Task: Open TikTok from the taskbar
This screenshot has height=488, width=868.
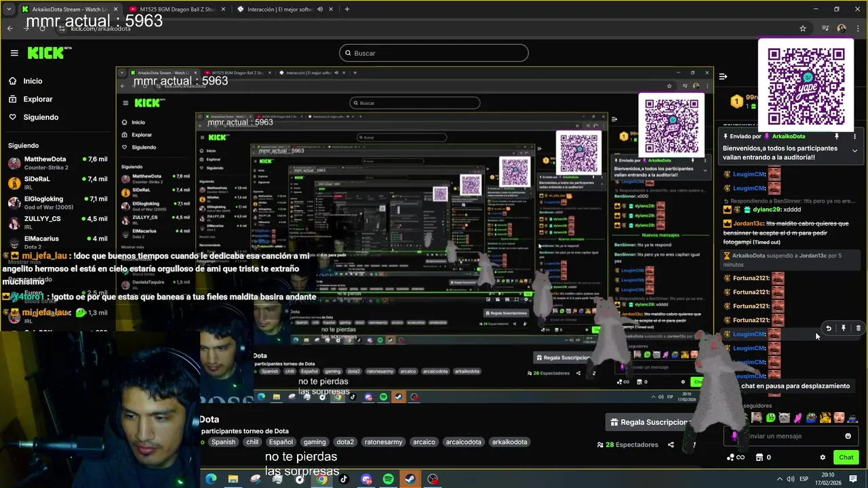Action: (x=344, y=479)
